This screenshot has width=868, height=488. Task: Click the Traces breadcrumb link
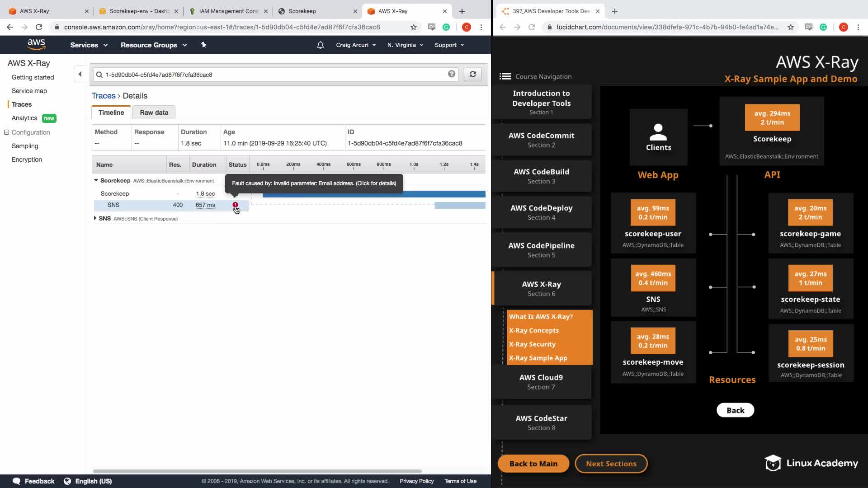pos(104,96)
